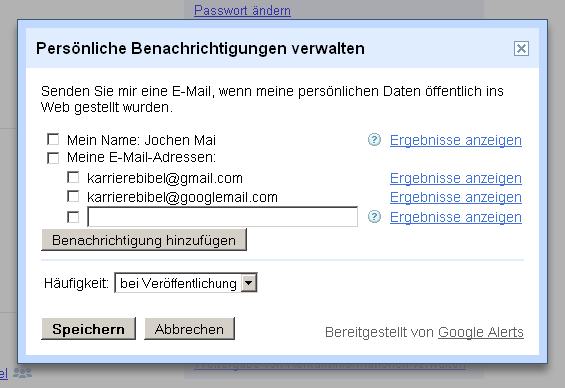Tick the checkbox beside empty text field

point(73,217)
